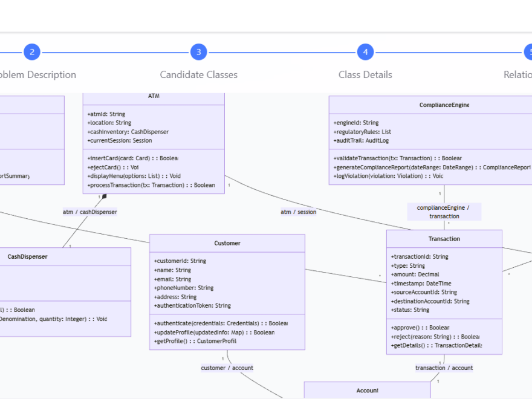Click the customer / account relationship label
The width and height of the screenshot is (532, 399).
[227, 368]
